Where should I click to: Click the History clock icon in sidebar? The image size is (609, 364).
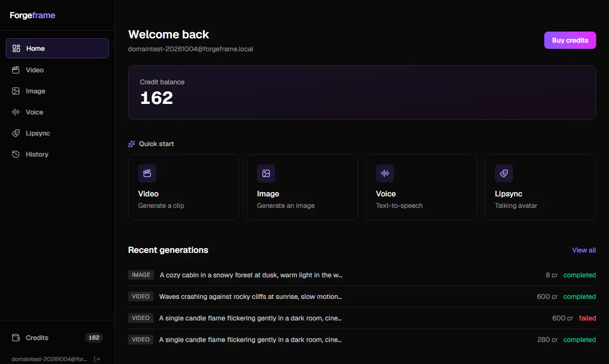click(x=16, y=154)
